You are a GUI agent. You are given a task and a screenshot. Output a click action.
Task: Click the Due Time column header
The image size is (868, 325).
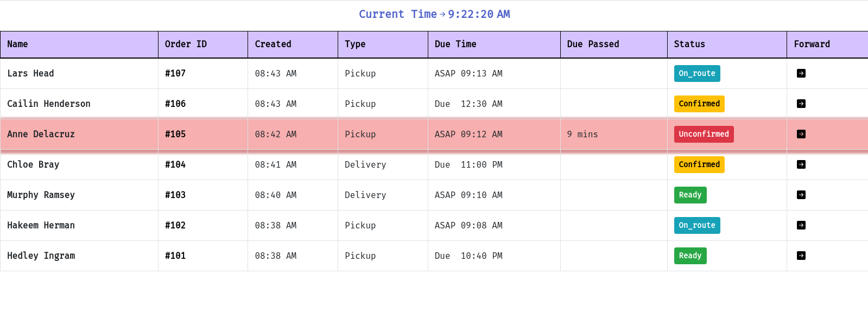455,44
